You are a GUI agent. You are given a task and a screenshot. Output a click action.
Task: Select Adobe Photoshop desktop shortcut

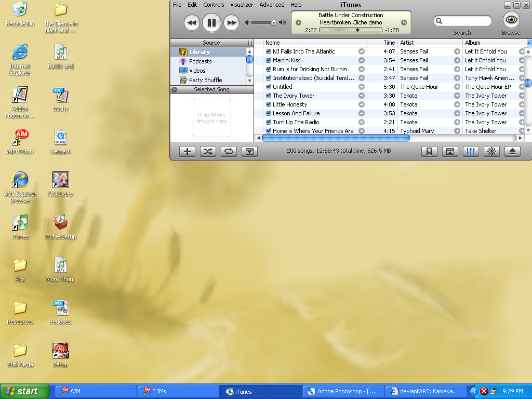point(20,102)
